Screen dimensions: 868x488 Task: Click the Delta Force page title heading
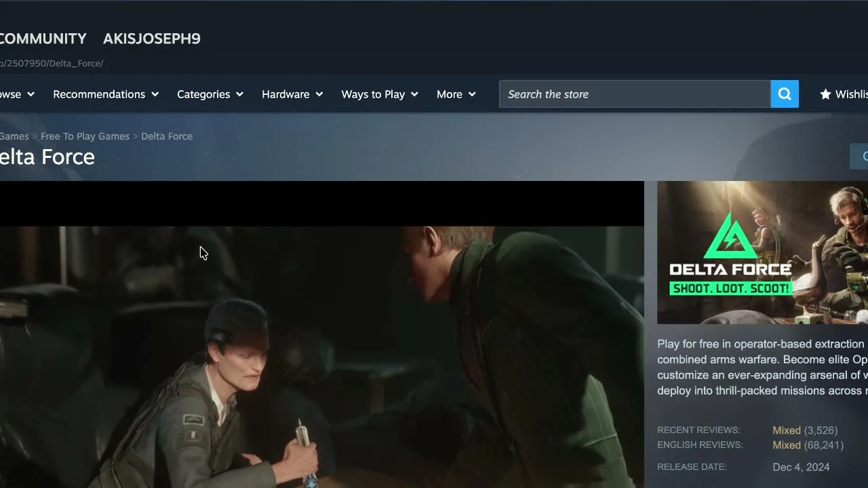pyautogui.click(x=47, y=157)
